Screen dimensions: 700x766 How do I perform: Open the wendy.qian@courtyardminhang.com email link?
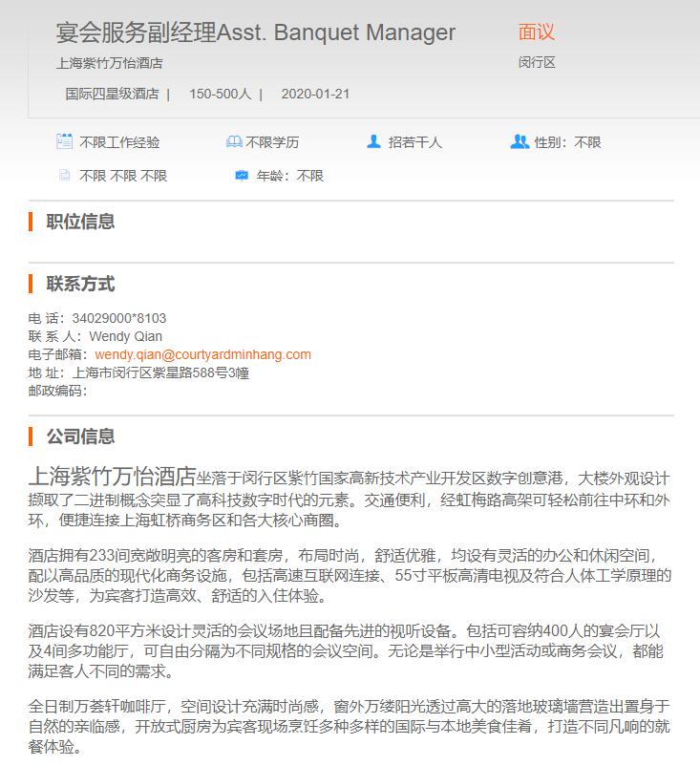coord(202,354)
